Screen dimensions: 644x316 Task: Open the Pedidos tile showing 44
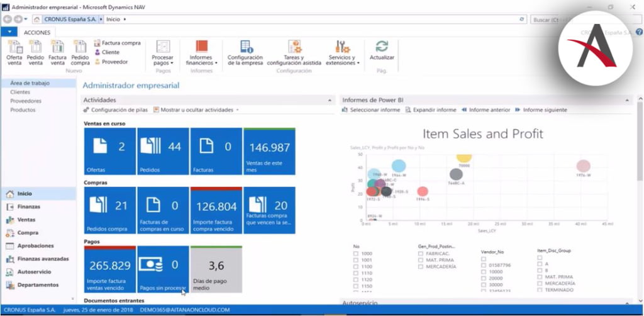tap(163, 151)
